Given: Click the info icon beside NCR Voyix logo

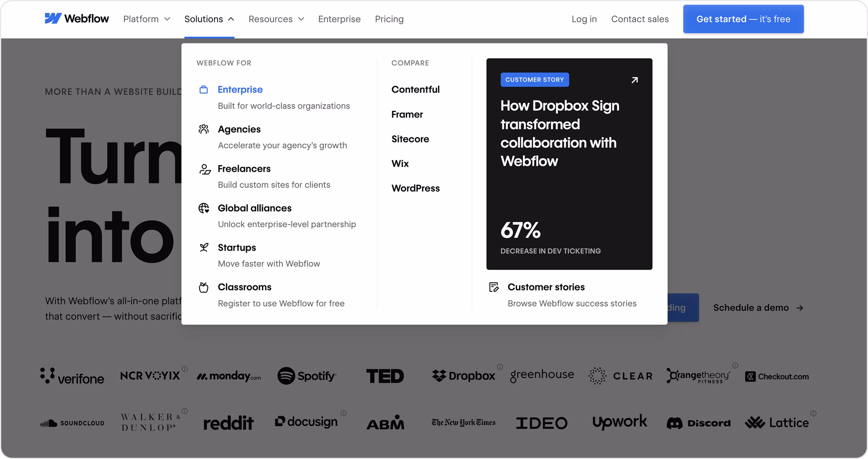Looking at the screenshot, I should [x=185, y=369].
